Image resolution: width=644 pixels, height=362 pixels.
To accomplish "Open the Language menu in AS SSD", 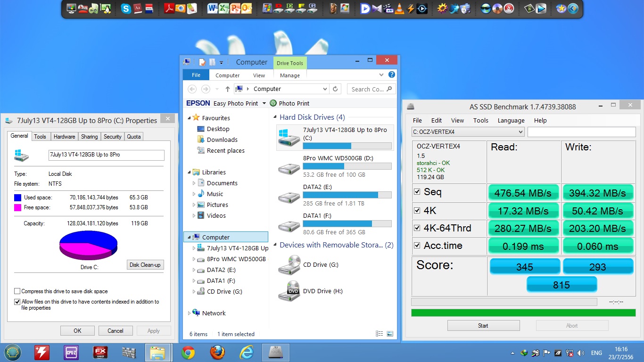I will (x=511, y=120).
